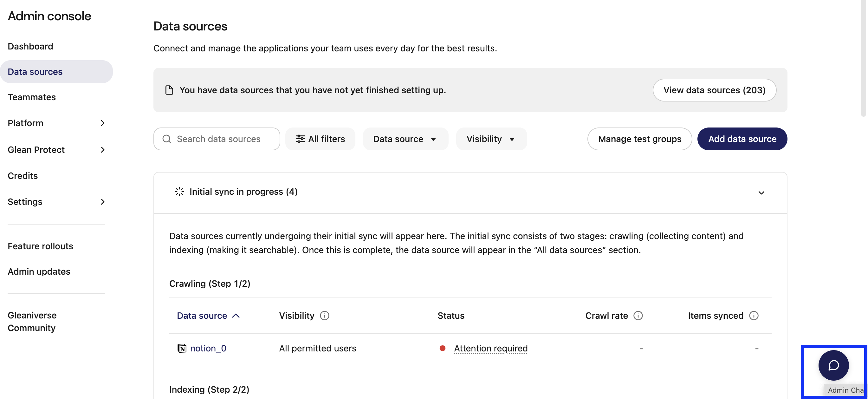
Task: Collapse the Initial sync in progress section
Action: (x=761, y=193)
